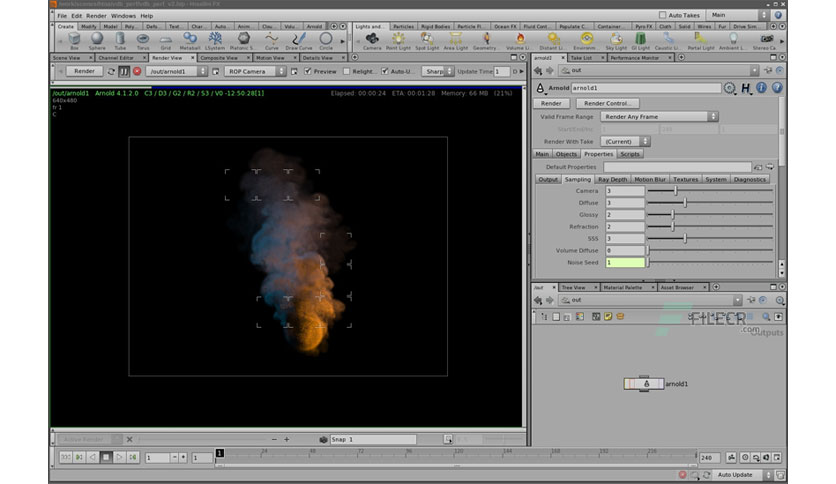
Task: Select the Tube shelf tool
Action: 120,41
